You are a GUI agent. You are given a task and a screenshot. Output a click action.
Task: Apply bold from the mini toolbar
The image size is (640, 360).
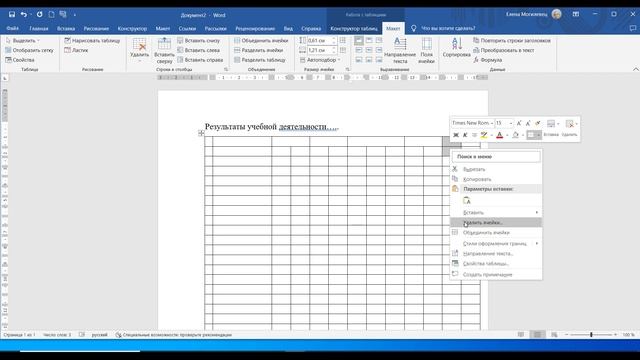pos(456,135)
